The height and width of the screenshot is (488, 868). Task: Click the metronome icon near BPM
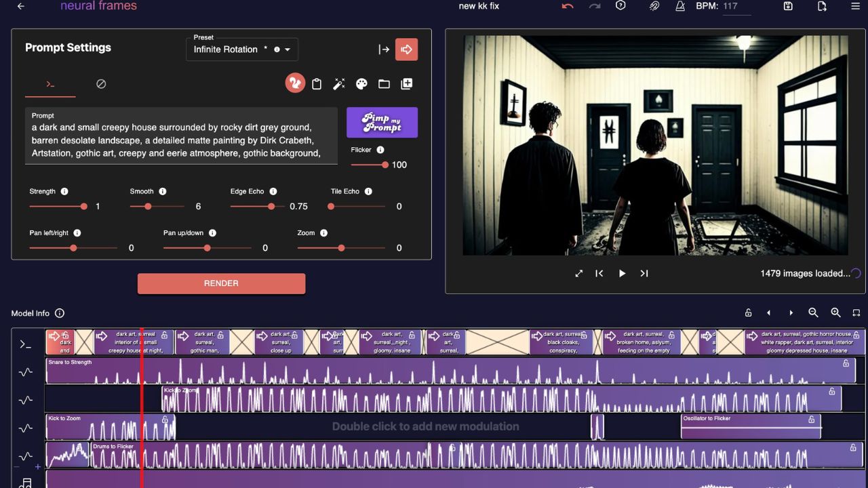[680, 6]
